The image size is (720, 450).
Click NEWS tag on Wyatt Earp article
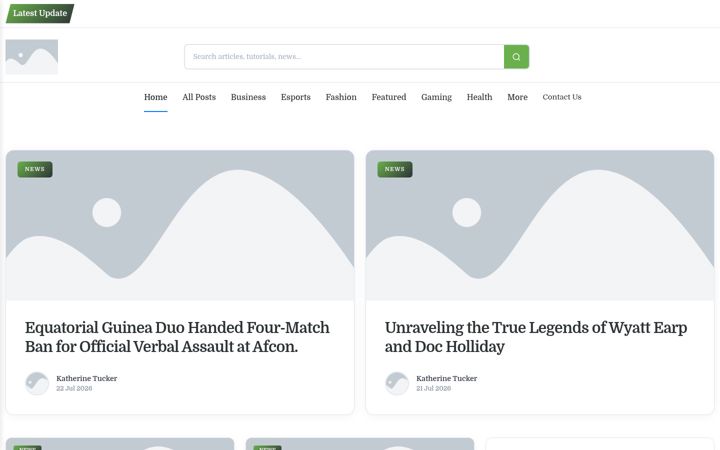(x=395, y=169)
